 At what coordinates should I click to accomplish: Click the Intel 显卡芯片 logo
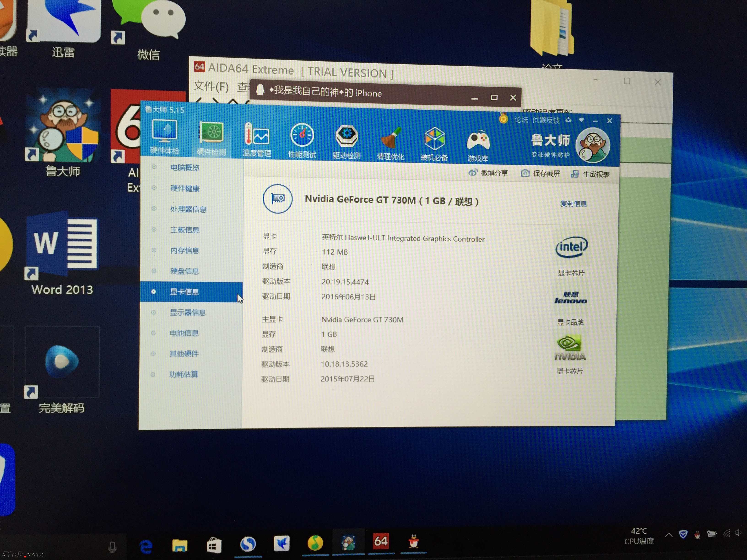pyautogui.click(x=571, y=247)
